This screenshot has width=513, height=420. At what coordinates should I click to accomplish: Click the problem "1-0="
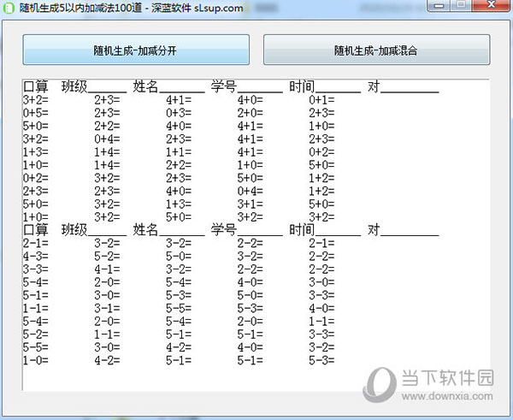click(36, 360)
